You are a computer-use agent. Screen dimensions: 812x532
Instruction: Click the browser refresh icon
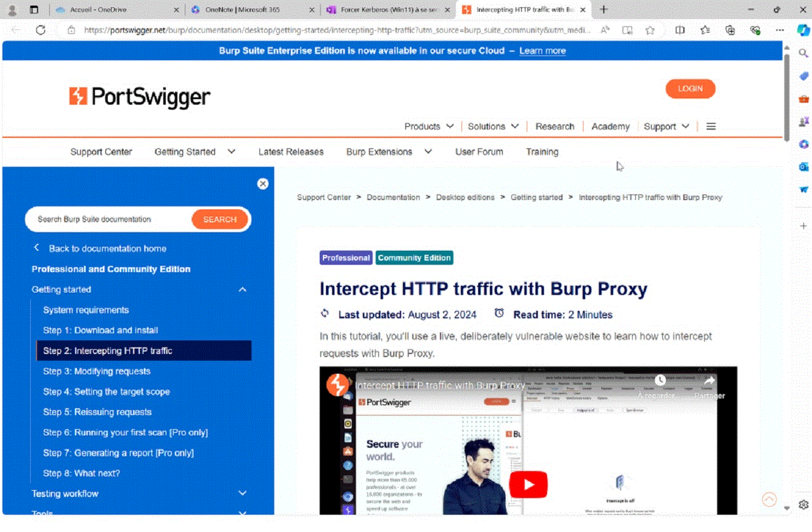[x=41, y=30]
